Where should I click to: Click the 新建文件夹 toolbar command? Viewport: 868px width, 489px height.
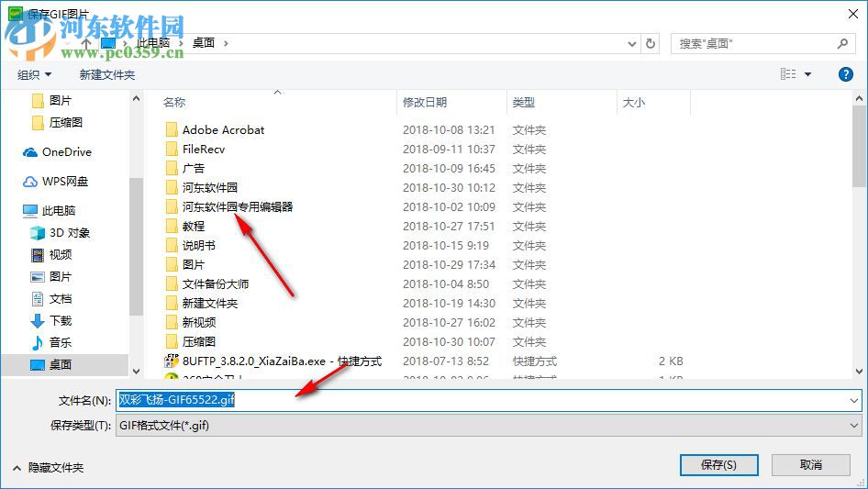point(106,74)
